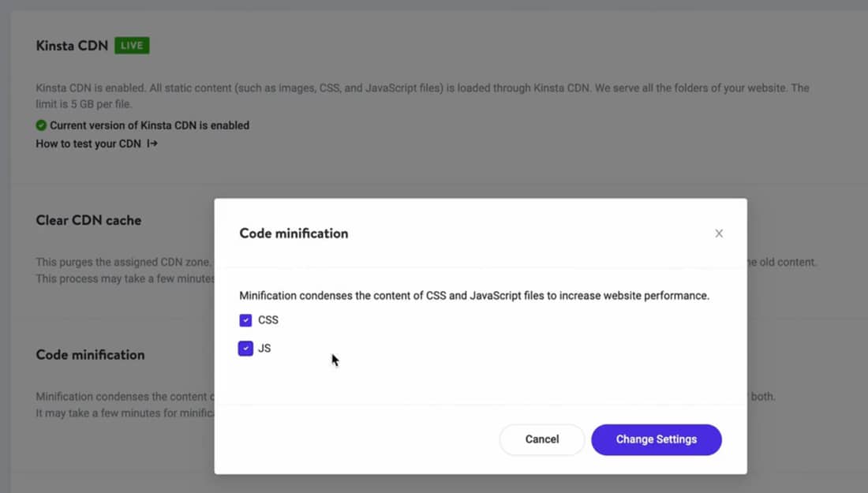This screenshot has height=493, width=868.
Task: Click the arrow icon after How to test your CDN
Action: (151, 144)
